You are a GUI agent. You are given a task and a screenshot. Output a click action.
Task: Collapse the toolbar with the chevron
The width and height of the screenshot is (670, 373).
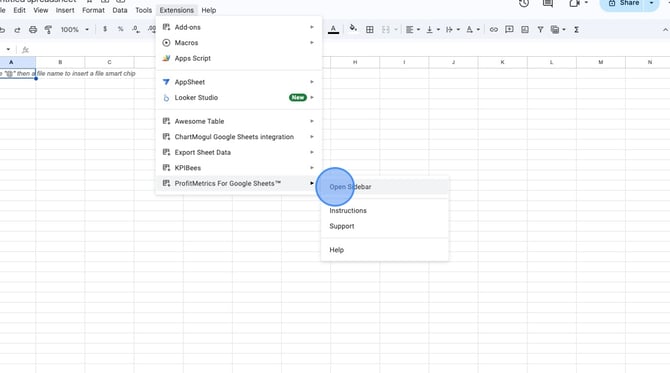point(665,29)
